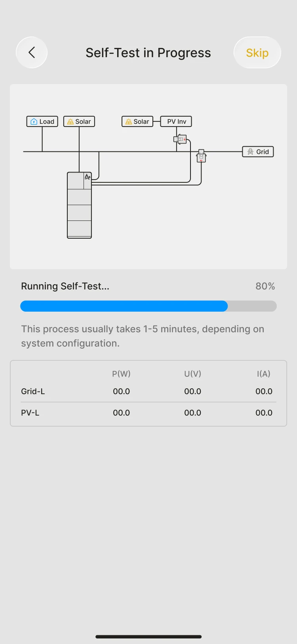Tap the battery storage tower graphic
The height and width of the screenshot is (644, 297).
(x=80, y=205)
